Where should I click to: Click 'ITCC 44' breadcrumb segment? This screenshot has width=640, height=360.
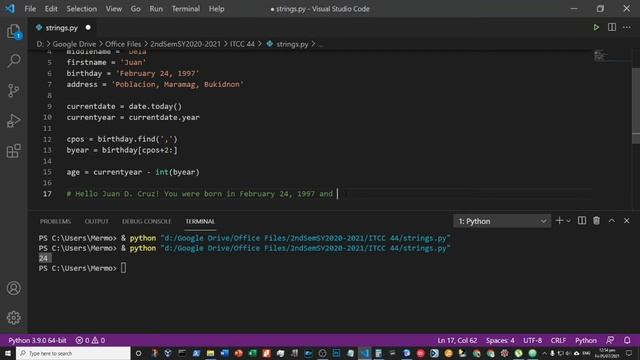pyautogui.click(x=242, y=44)
